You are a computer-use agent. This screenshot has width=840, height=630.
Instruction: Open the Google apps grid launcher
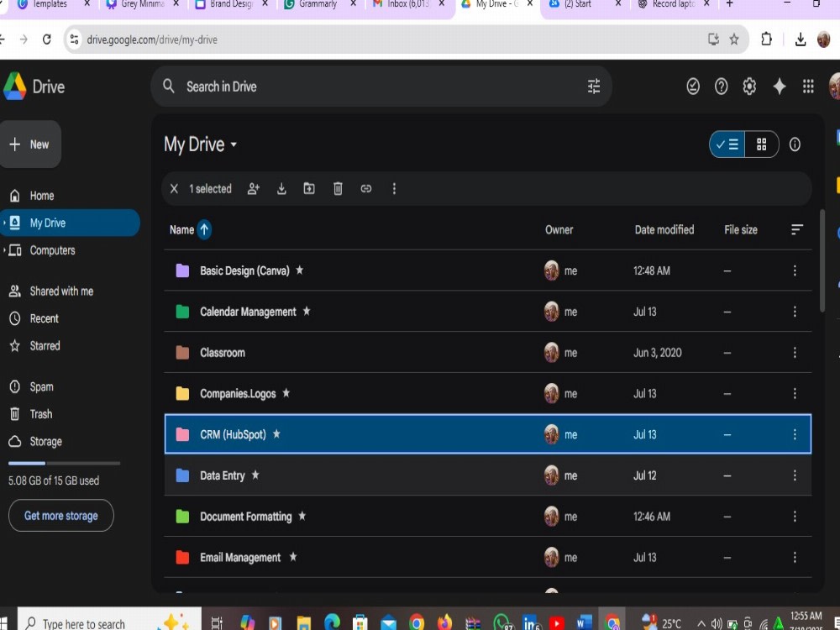coord(808,87)
